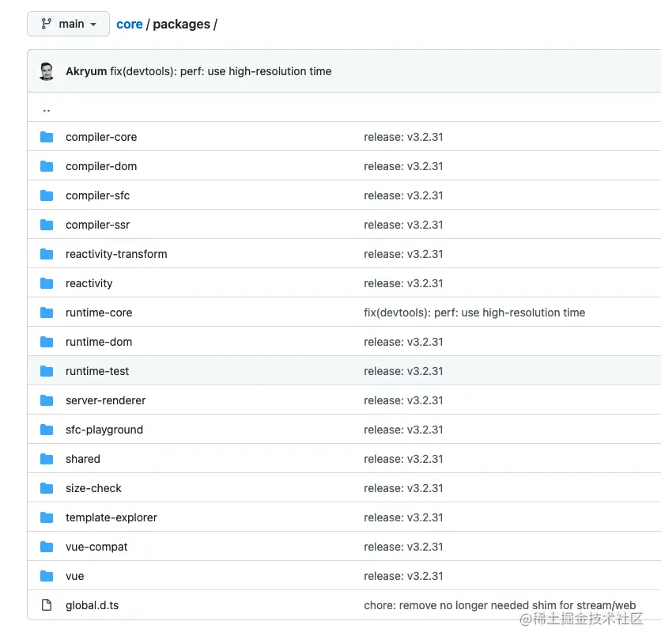Open the compiler-dom folder
This screenshot has width=661, height=644.
pyautogui.click(x=101, y=166)
